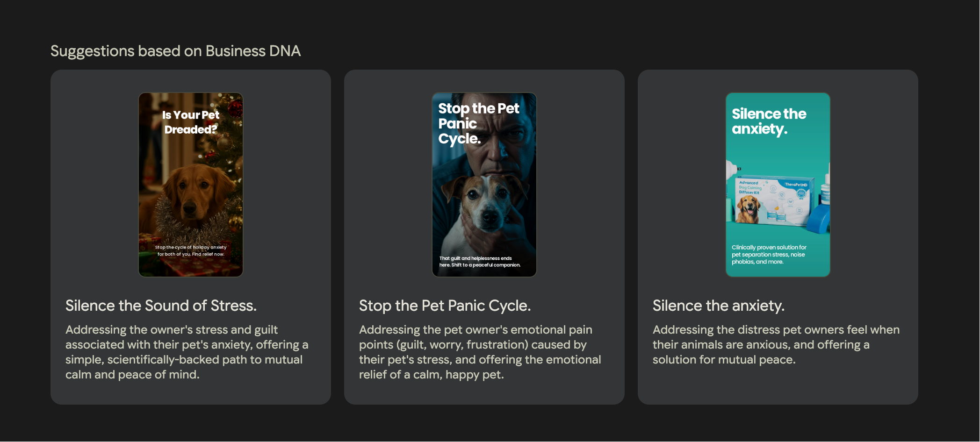This screenshot has width=980, height=442.
Task: Click the 'That guilt and helplessness ends here' caption
Action: (480, 262)
